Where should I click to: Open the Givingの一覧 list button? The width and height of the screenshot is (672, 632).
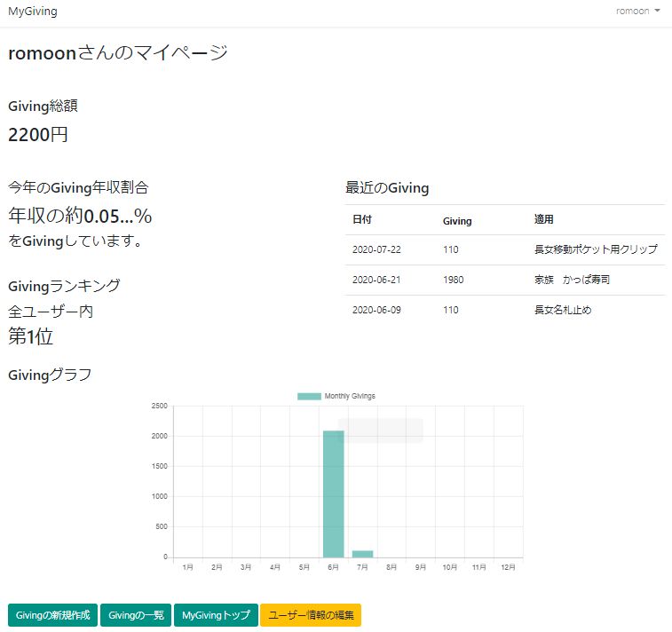point(136,615)
